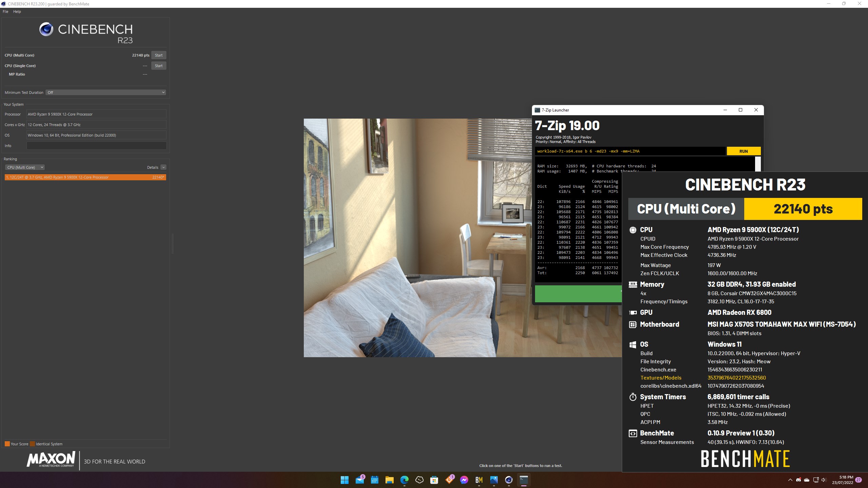Click the Discord tray icon
This screenshot has width=868, height=488.
(x=799, y=480)
